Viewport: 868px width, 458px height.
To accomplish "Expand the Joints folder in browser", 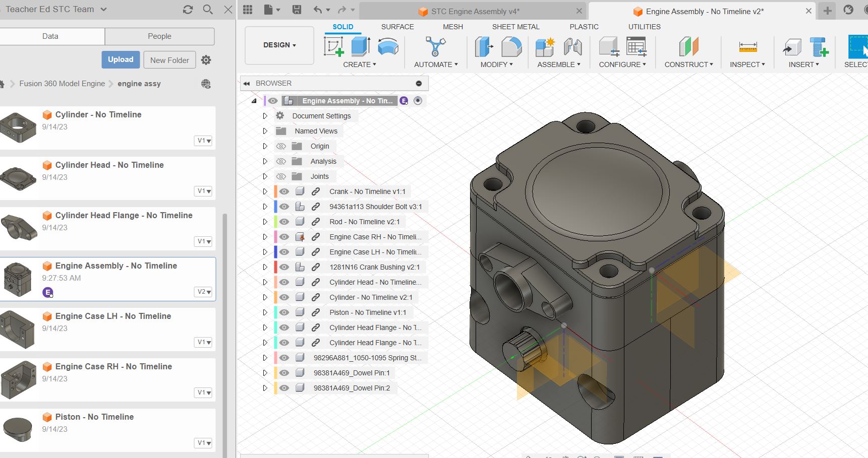I will click(265, 176).
